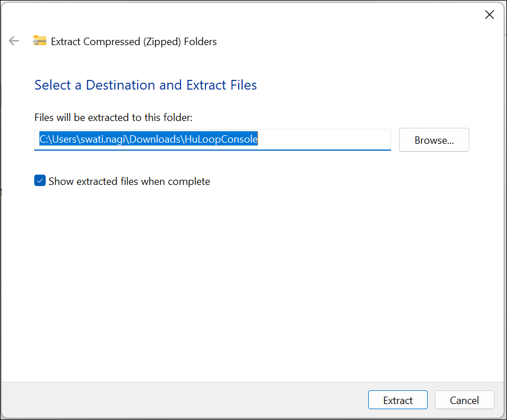The width and height of the screenshot is (507, 420).
Task: Click the 'Select a Destination and Extract Files' heading
Action: pos(146,85)
